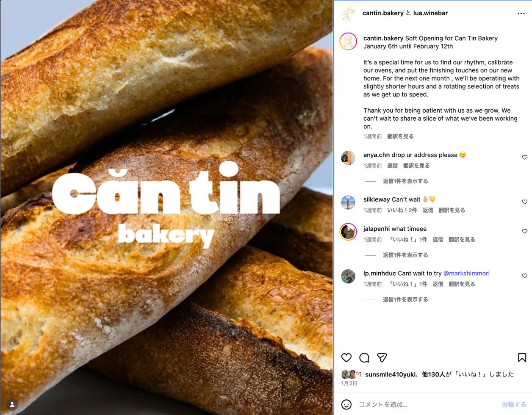This screenshot has width=532, height=415.
Task: Open lua.winebar profile in header
Action: [x=430, y=13]
